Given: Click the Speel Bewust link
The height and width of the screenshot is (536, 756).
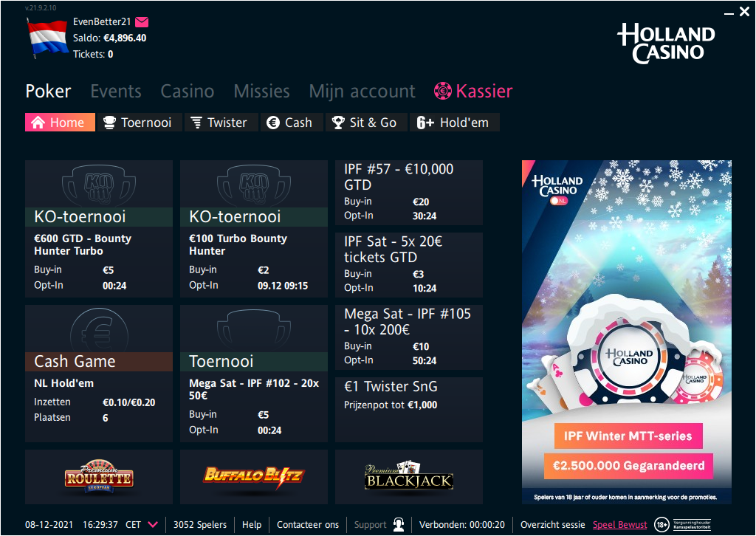Looking at the screenshot, I should tap(619, 525).
